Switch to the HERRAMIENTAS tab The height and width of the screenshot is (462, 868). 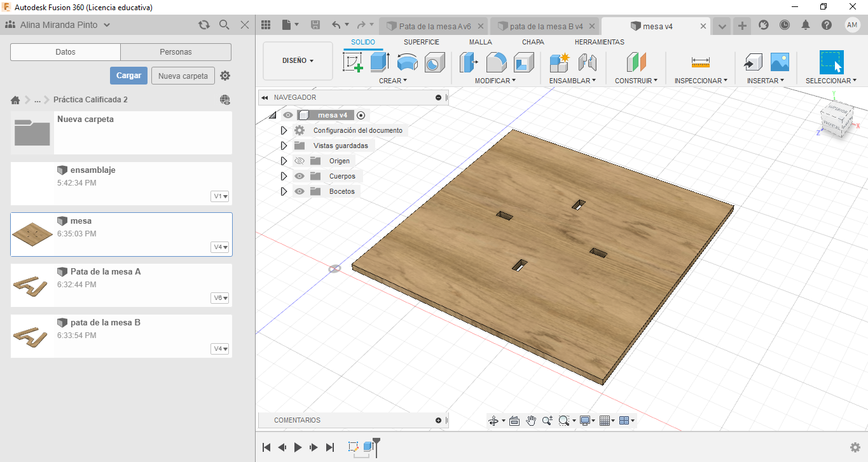click(x=600, y=42)
